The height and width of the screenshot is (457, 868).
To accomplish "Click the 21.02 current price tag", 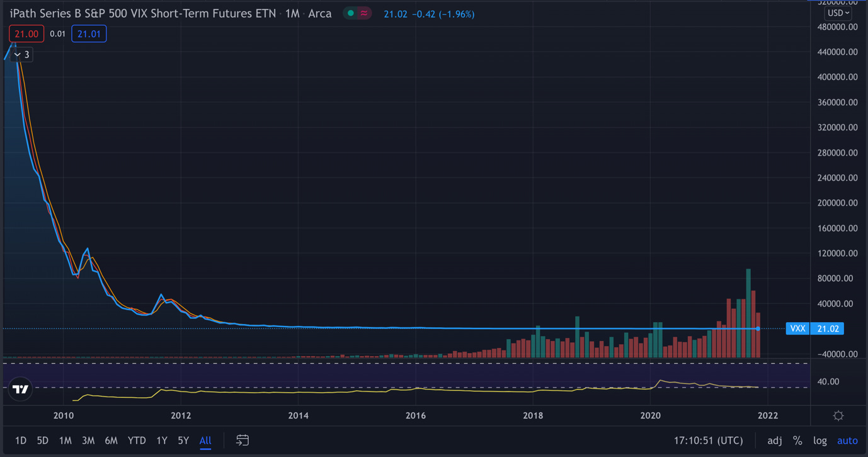I will coord(827,328).
